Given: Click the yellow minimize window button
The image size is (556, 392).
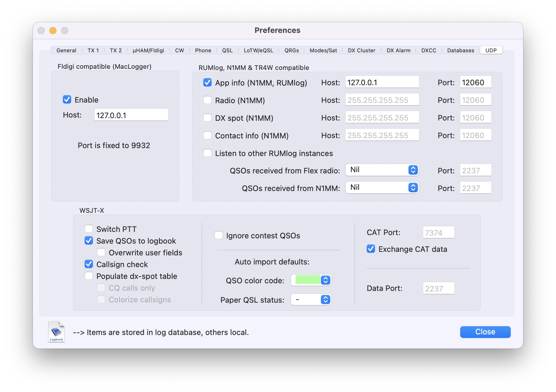Looking at the screenshot, I should pyautogui.click(x=53, y=31).
